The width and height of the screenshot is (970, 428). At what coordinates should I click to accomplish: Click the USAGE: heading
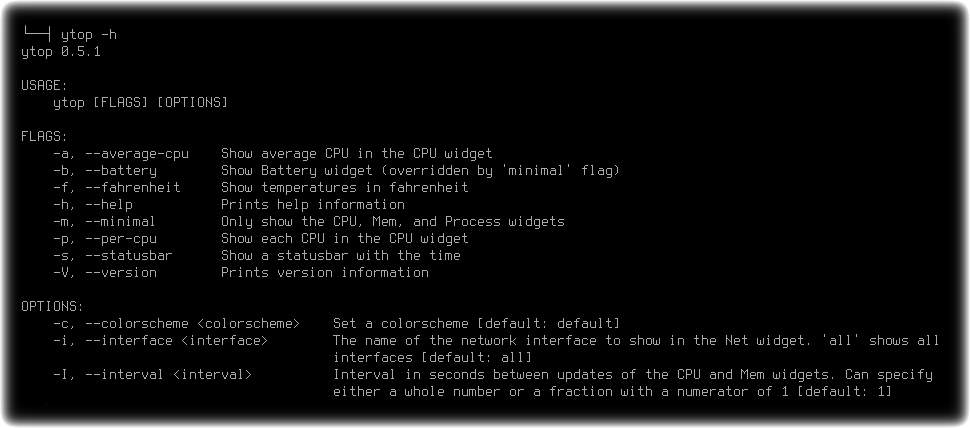(44, 85)
